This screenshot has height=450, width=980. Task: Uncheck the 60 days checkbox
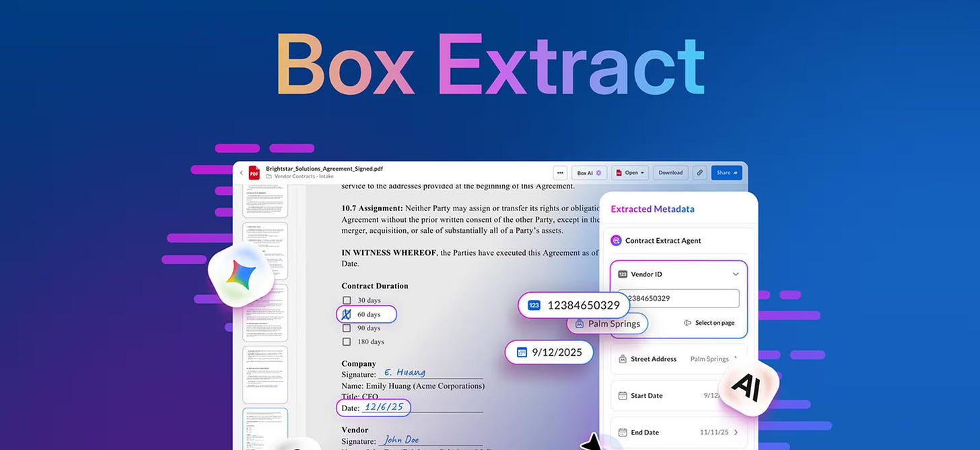coord(347,314)
